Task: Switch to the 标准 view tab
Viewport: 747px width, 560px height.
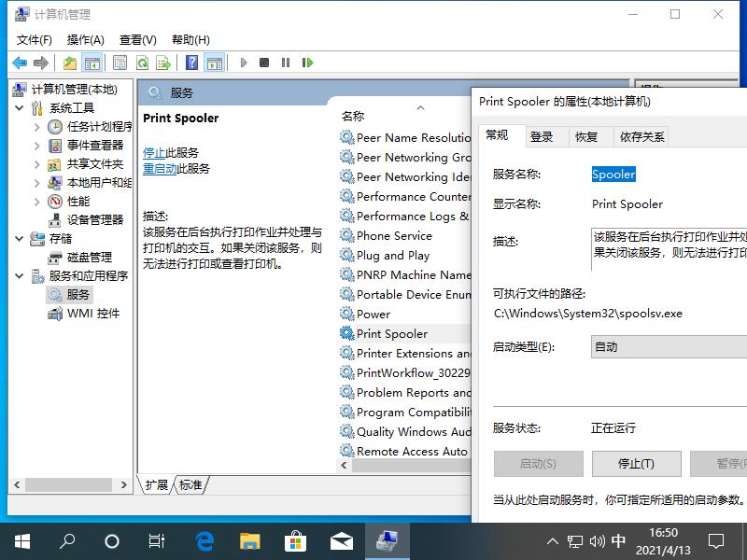Action: pos(190,484)
